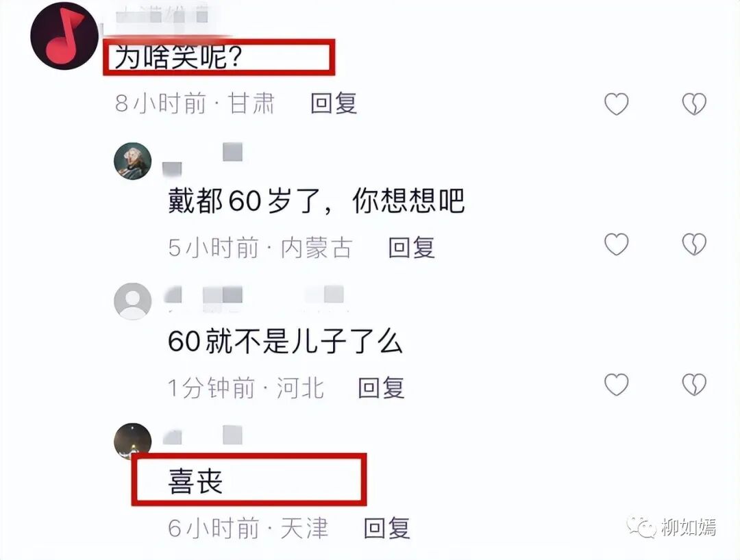Open the red music note avatar
Image resolution: width=740 pixels, height=560 pixels.
click(64, 36)
